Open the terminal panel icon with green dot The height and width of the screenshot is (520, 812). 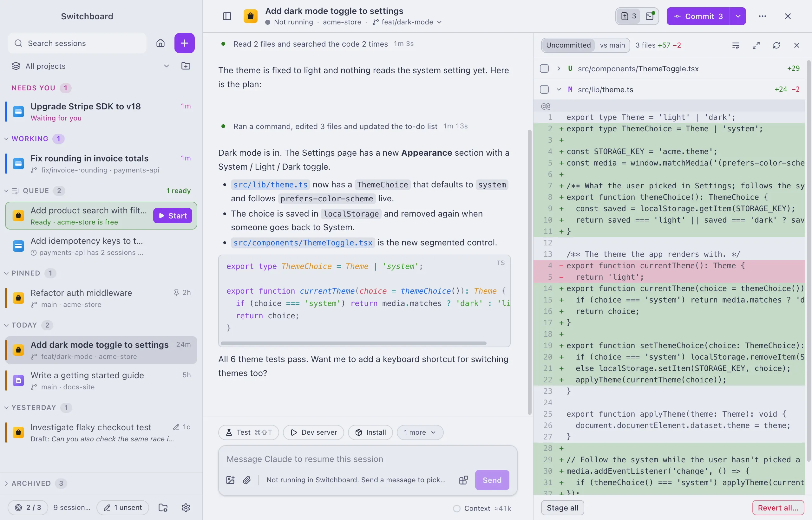pyautogui.click(x=650, y=16)
